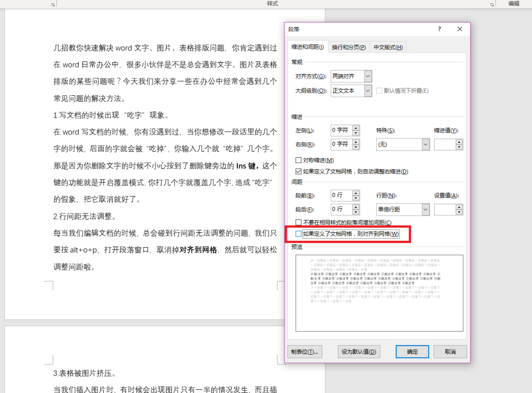Click the 编辑 ribbon group label

click(x=514, y=3)
